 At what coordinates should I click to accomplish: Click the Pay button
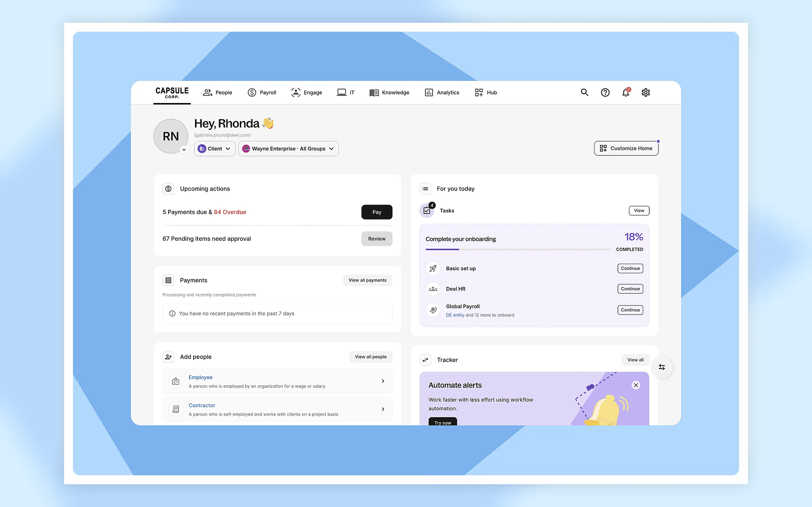coord(377,212)
